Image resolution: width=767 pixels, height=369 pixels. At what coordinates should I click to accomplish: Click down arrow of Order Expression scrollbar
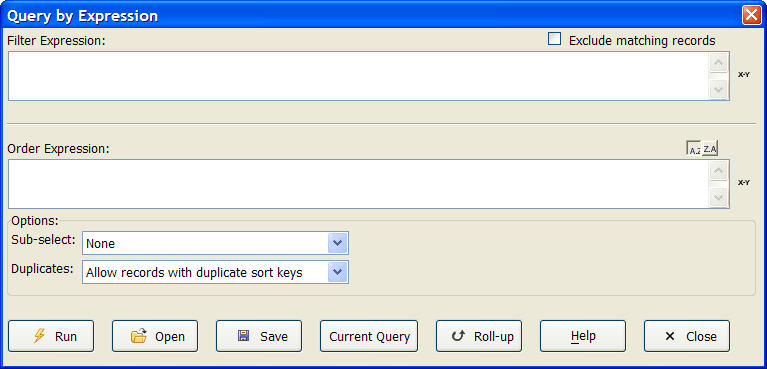pos(719,197)
